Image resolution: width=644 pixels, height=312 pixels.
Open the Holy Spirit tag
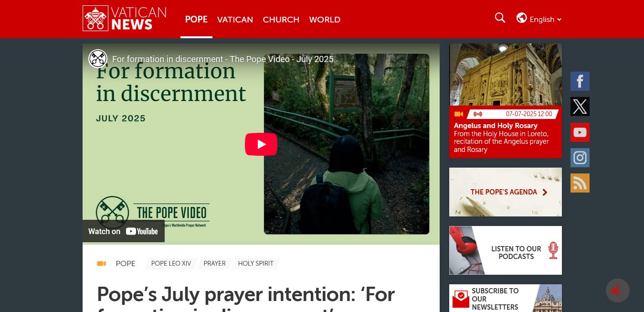click(x=256, y=264)
